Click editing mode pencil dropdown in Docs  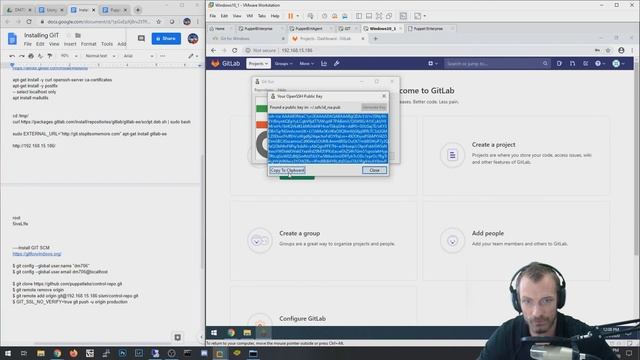coord(193,56)
